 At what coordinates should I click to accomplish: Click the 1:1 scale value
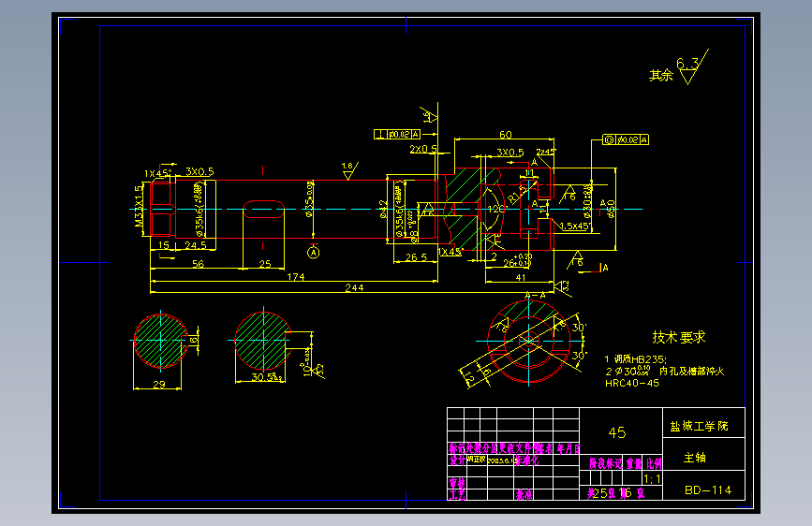click(x=652, y=479)
